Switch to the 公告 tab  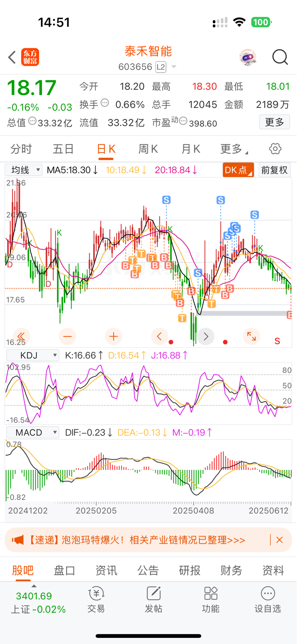click(x=148, y=570)
